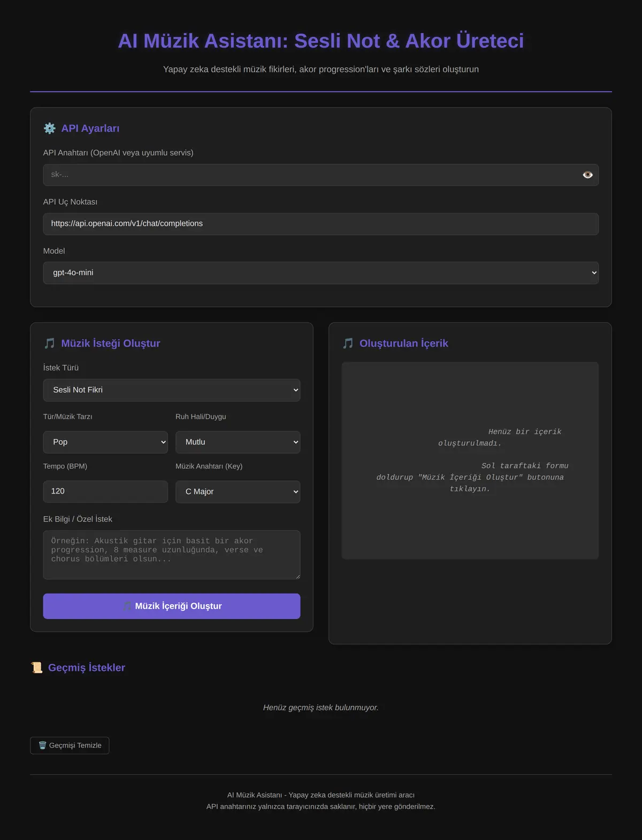Viewport: 642px width, 840px height.
Task: Click the 'API Anahtarı (OpenAI veya uyumlu servis)' label
Action: 118,153
